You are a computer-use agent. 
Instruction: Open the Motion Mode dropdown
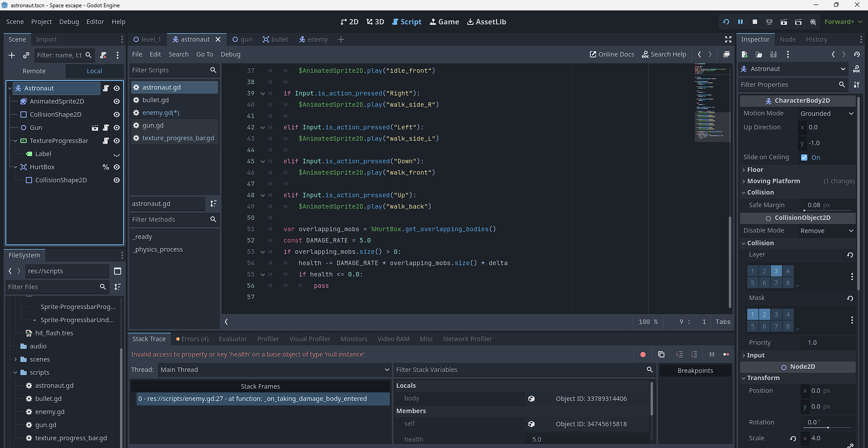[x=826, y=114]
